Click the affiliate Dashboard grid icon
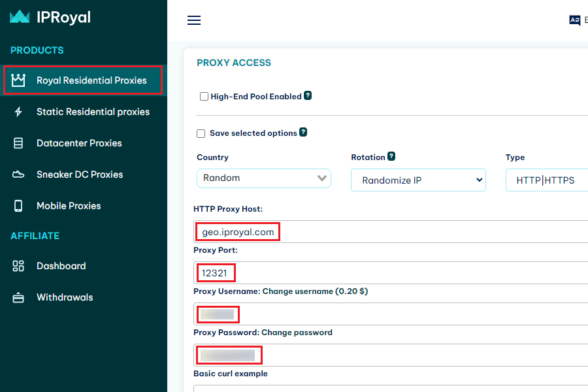This screenshot has height=392, width=588. [x=18, y=266]
